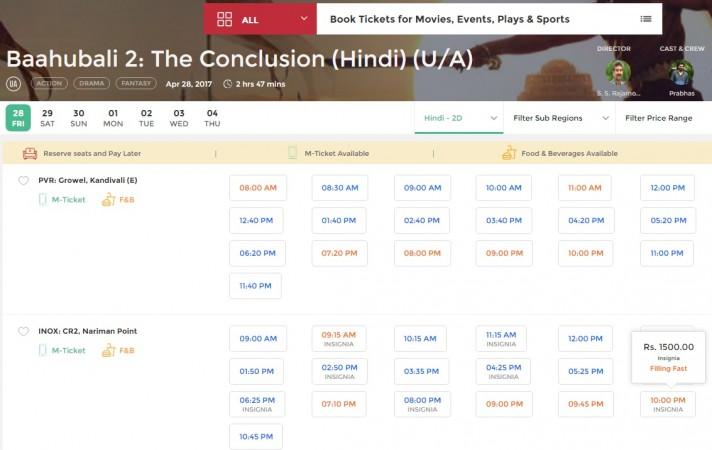Image resolution: width=712 pixels, height=450 pixels.
Task: Book PVR 09:00 AM showtime
Action: pyautogui.click(x=422, y=188)
